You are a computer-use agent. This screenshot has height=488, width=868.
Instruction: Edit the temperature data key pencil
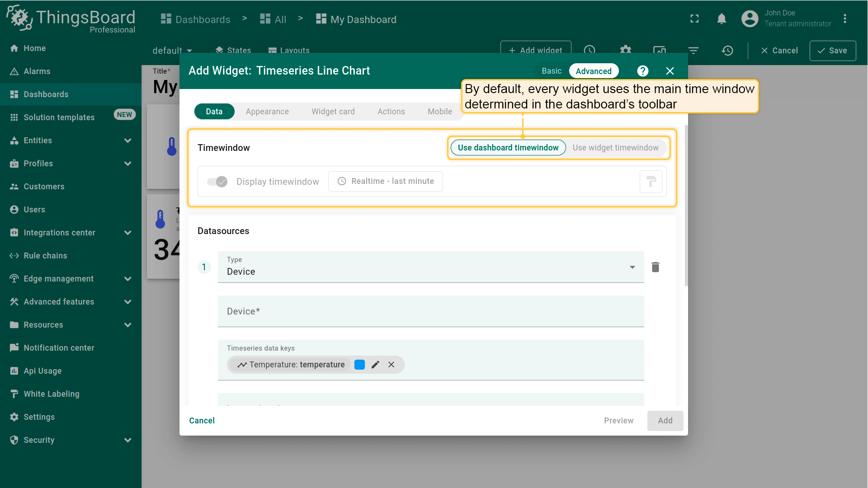click(375, 365)
